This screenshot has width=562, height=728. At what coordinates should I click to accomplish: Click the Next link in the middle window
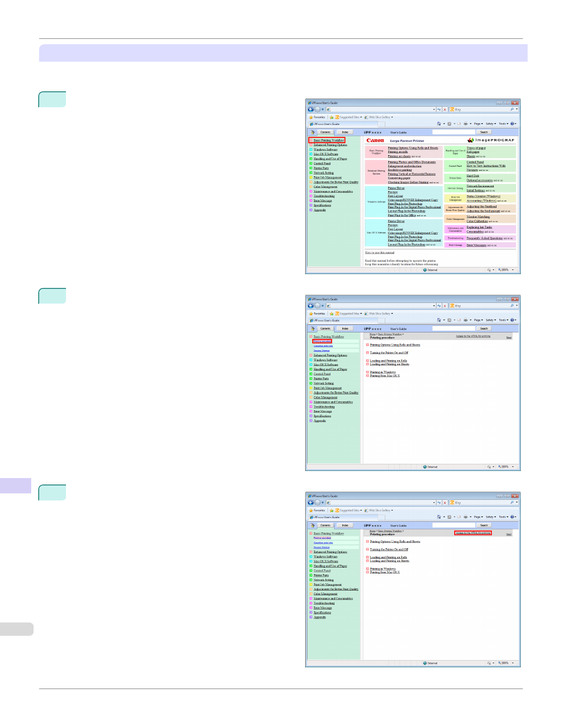(509, 338)
